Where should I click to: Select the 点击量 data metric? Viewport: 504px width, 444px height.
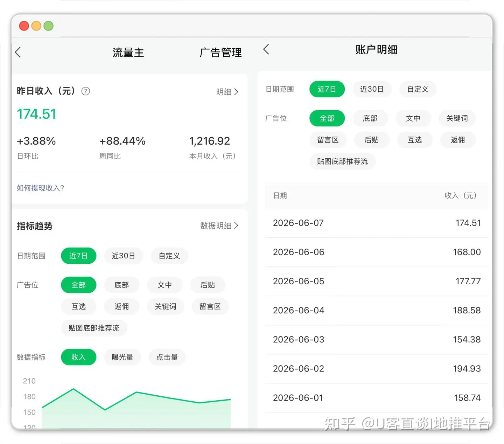pos(167,357)
